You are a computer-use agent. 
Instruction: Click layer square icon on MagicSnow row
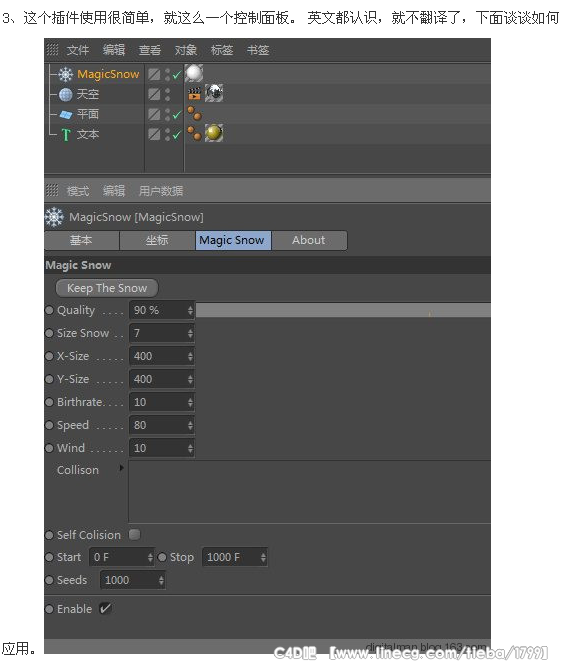click(x=154, y=74)
